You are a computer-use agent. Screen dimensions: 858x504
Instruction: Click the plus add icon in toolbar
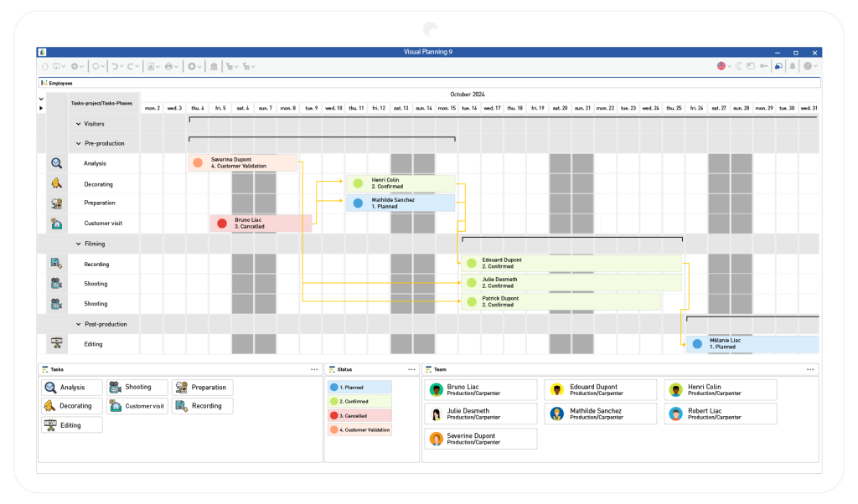75,66
